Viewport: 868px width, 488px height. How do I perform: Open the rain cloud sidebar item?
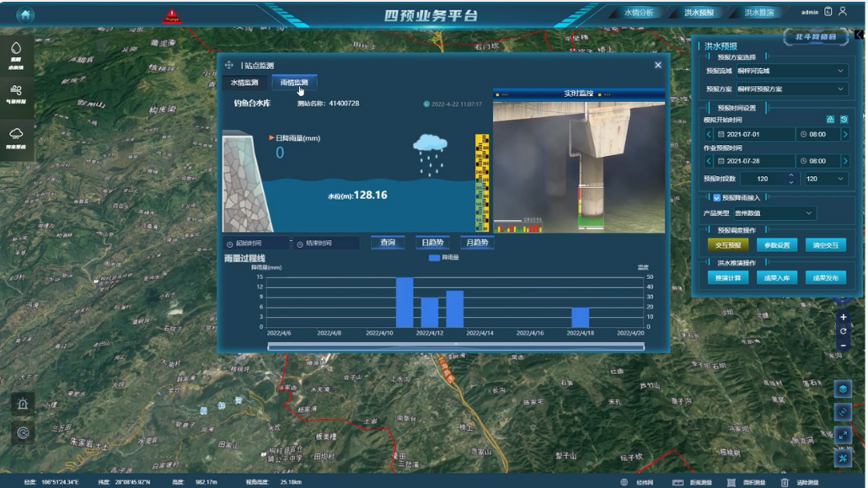[16, 138]
